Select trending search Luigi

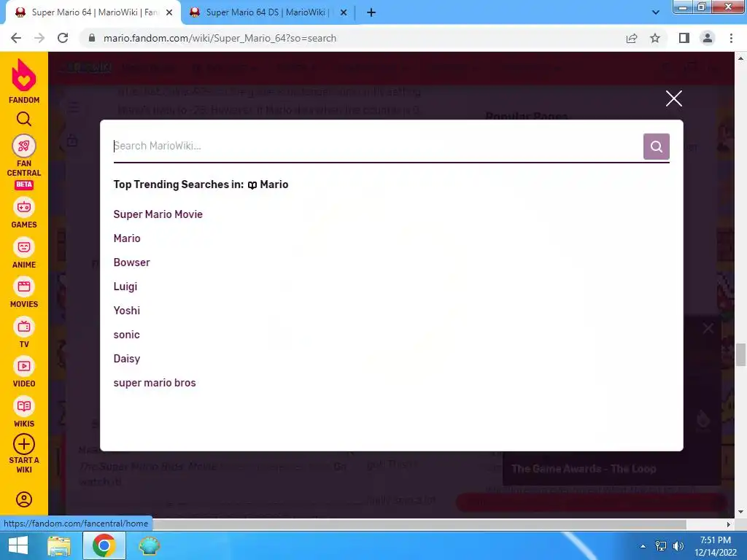[x=125, y=286]
